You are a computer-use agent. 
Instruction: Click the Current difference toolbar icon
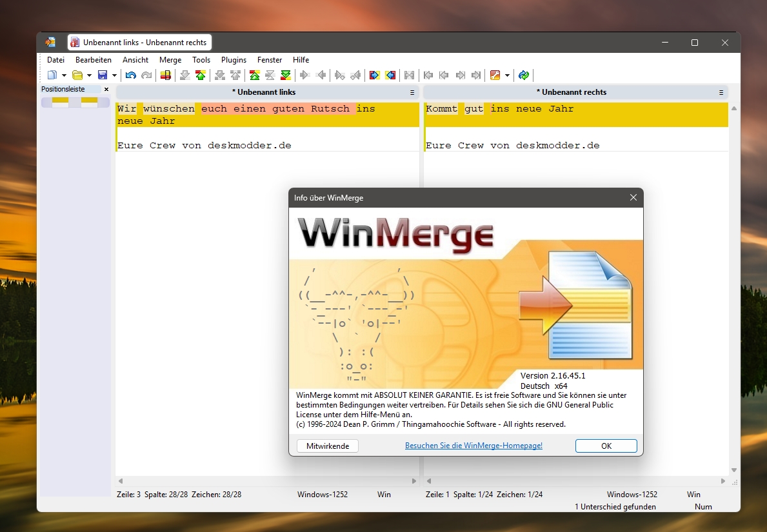coord(270,75)
